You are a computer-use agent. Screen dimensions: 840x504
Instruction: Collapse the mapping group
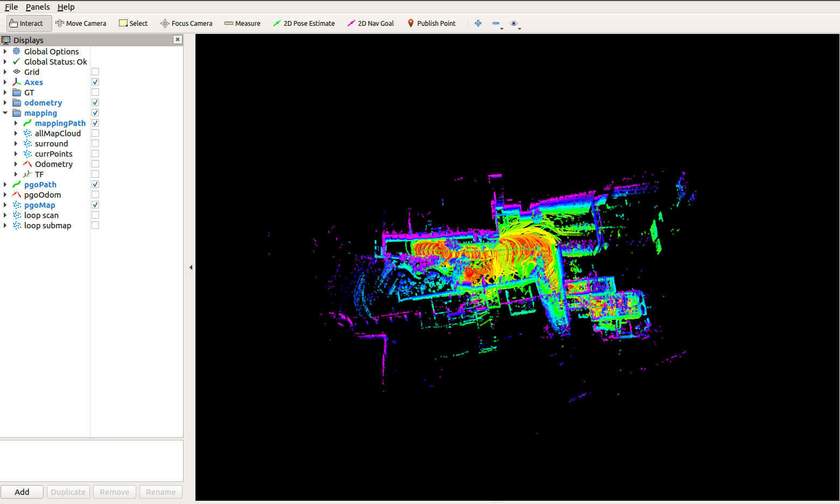click(5, 113)
